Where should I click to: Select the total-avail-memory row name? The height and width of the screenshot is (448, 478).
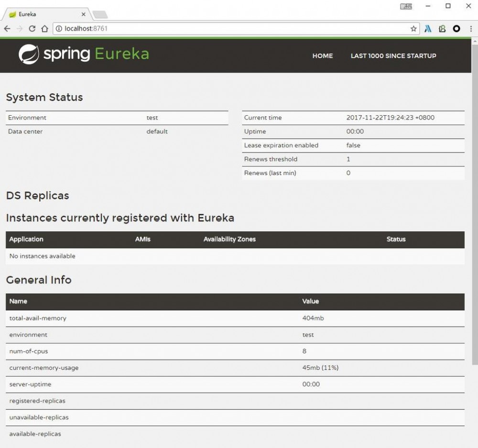tap(38, 318)
